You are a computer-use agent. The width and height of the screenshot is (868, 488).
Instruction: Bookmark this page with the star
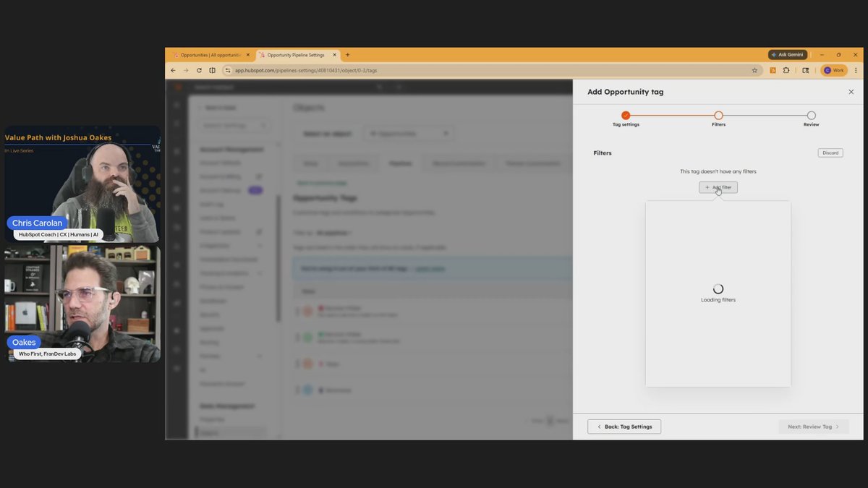(x=754, y=70)
